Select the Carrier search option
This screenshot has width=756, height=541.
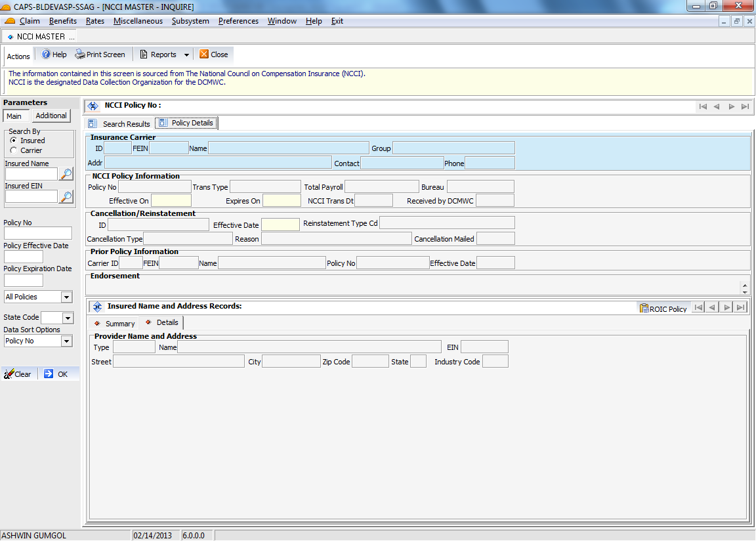tap(14, 150)
